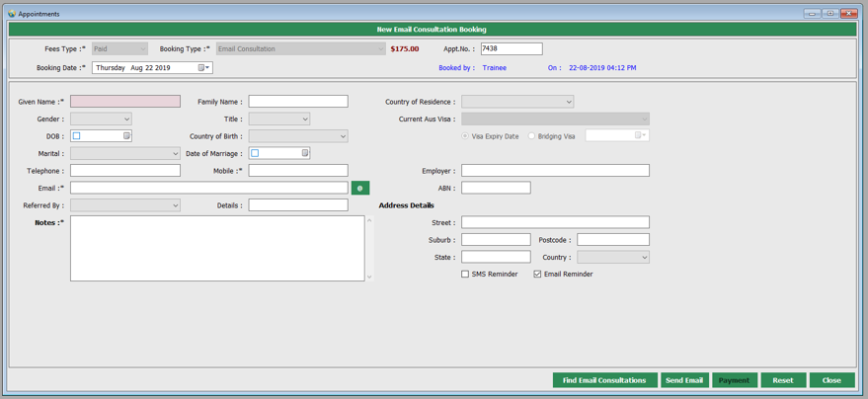Click the green button beside the Email field

click(x=359, y=188)
